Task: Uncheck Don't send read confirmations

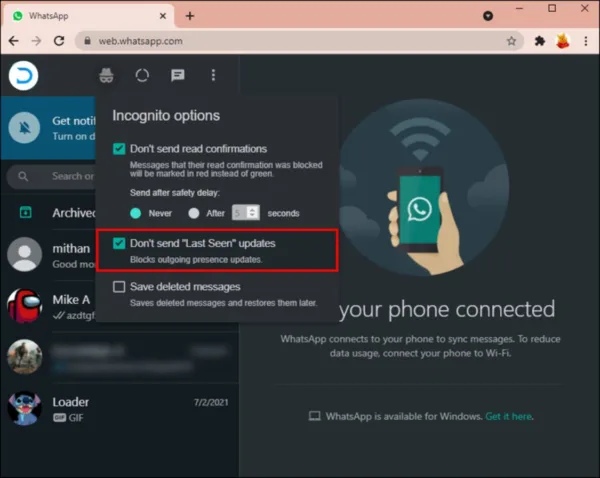Action: tap(119, 148)
